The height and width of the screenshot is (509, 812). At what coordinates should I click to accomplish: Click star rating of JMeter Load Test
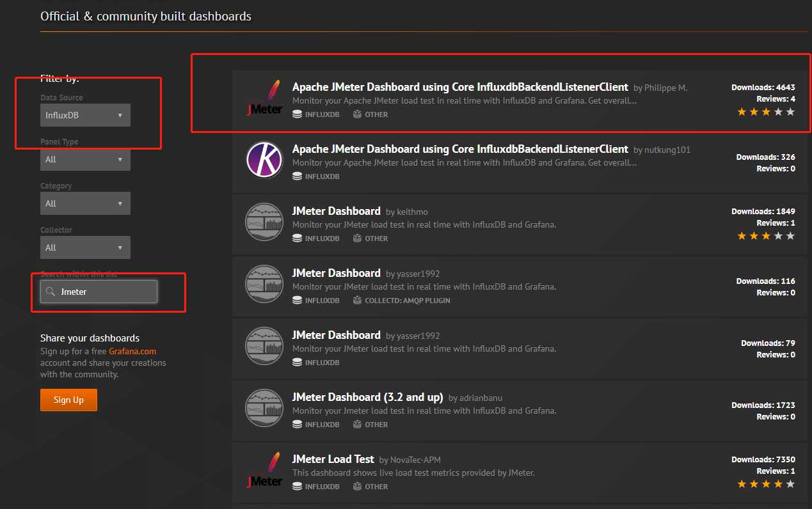[x=766, y=484]
